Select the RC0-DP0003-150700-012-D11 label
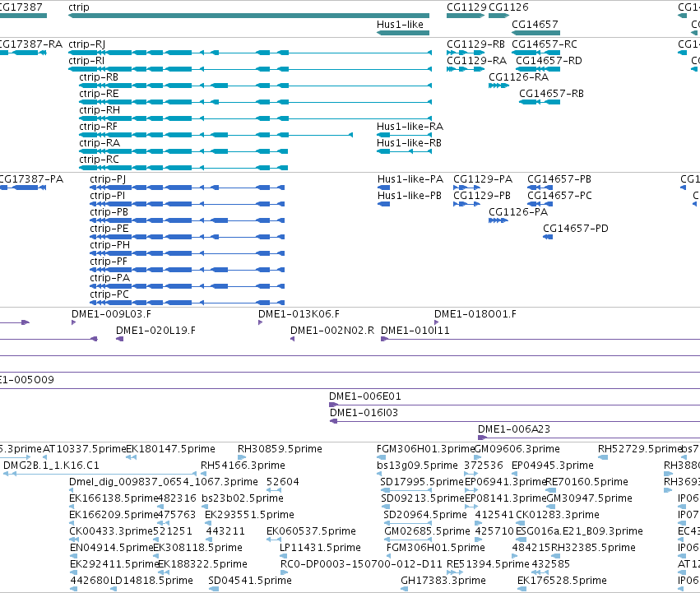 (x=361, y=565)
